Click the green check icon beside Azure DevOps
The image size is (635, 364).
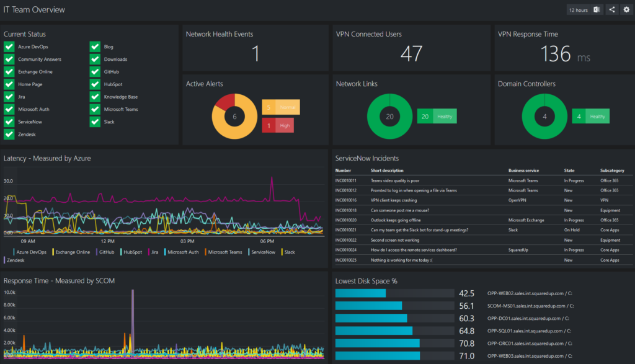(x=9, y=47)
